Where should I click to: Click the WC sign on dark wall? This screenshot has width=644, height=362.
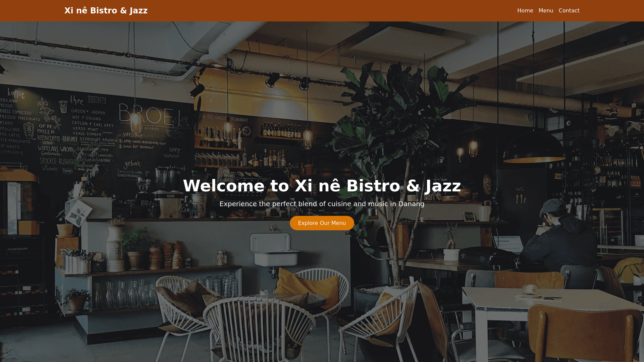[x=520, y=189]
